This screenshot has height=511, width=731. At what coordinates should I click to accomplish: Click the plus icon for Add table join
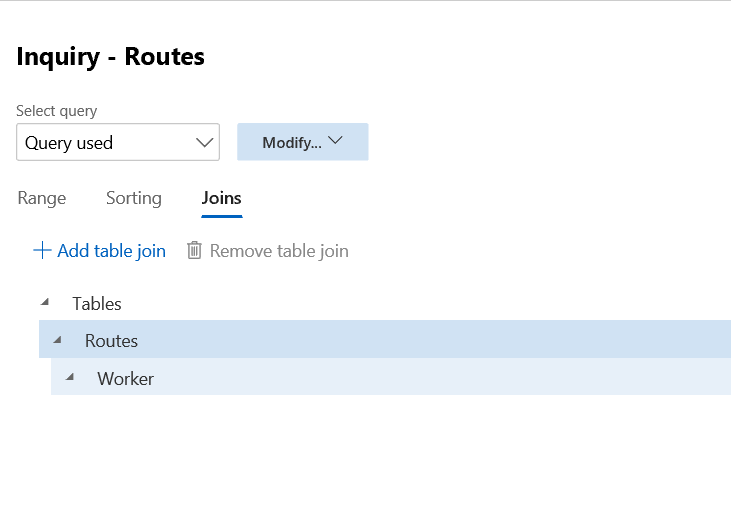[42, 251]
